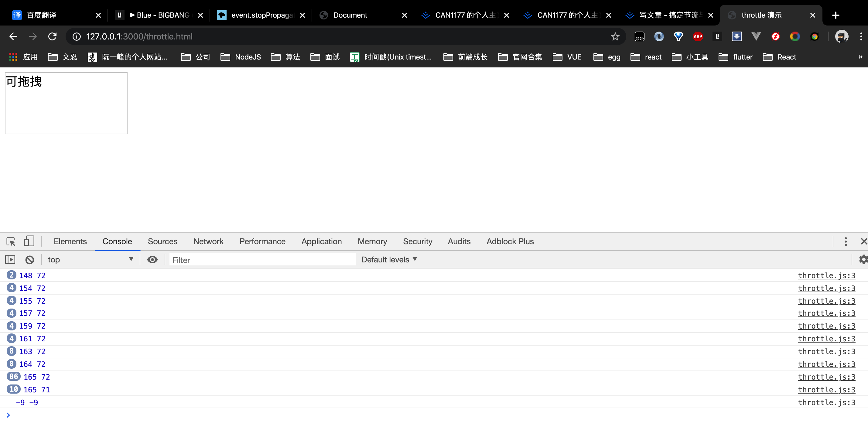
Task: Click the 可拖拽 draggable box
Action: (66, 103)
